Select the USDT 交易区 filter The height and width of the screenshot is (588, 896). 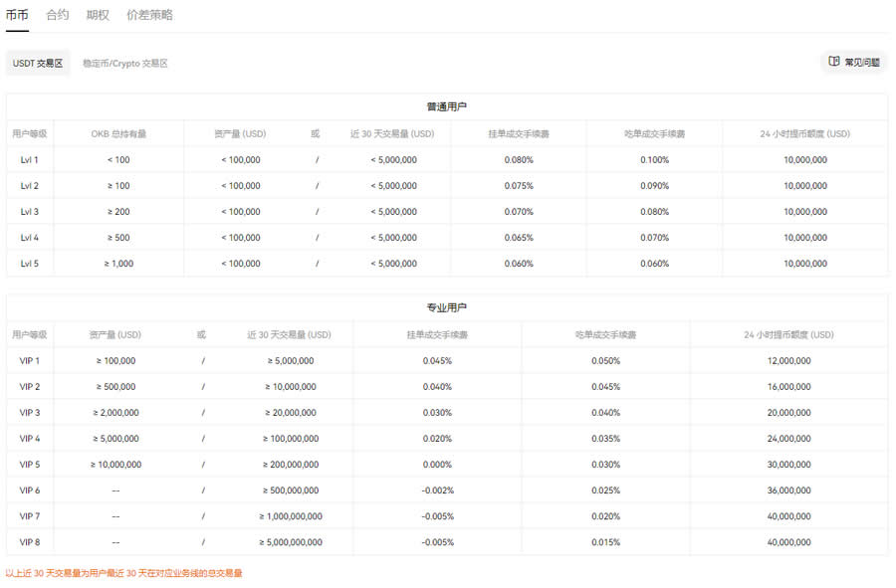38,62
